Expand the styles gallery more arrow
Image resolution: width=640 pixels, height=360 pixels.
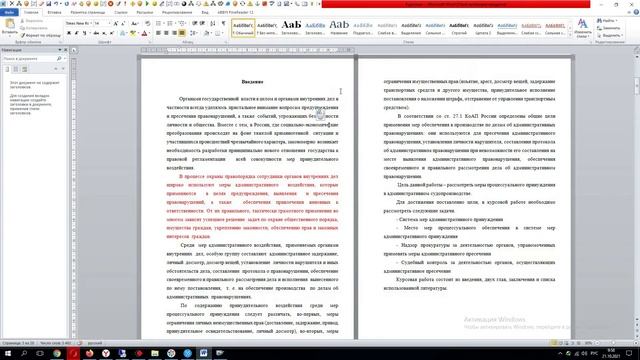(x=570, y=36)
